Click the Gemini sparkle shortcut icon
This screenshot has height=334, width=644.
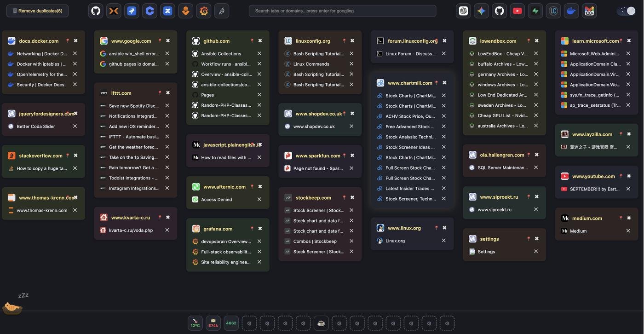481,11
